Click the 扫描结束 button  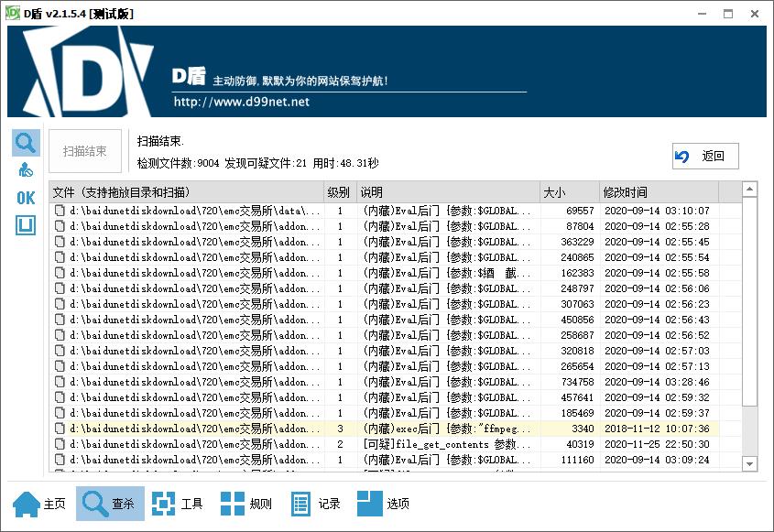coord(85,151)
